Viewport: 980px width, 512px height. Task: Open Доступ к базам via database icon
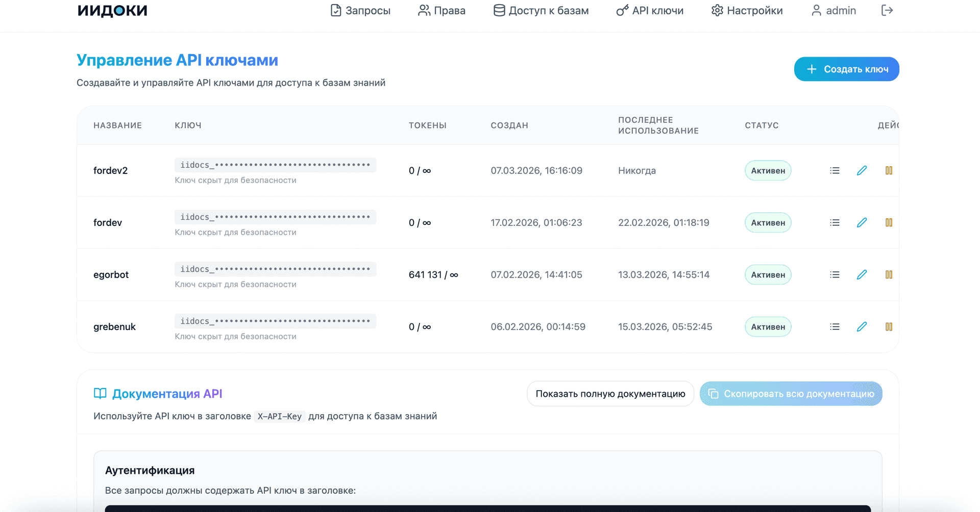point(498,10)
